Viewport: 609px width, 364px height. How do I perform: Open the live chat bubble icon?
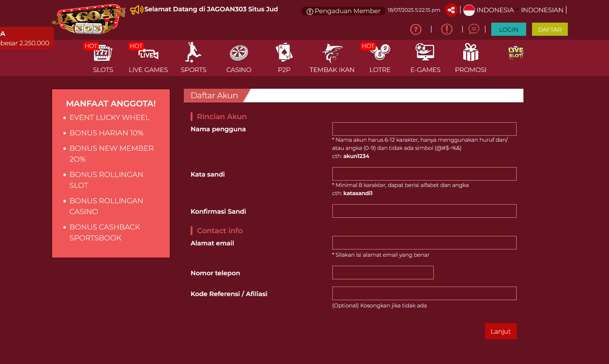click(x=474, y=29)
